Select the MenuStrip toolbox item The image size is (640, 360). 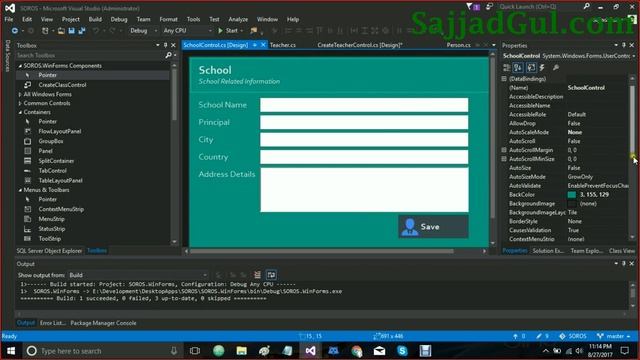pos(51,219)
